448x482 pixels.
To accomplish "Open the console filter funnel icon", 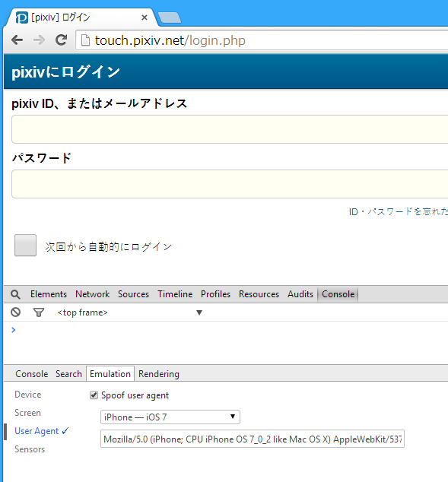I will point(39,312).
